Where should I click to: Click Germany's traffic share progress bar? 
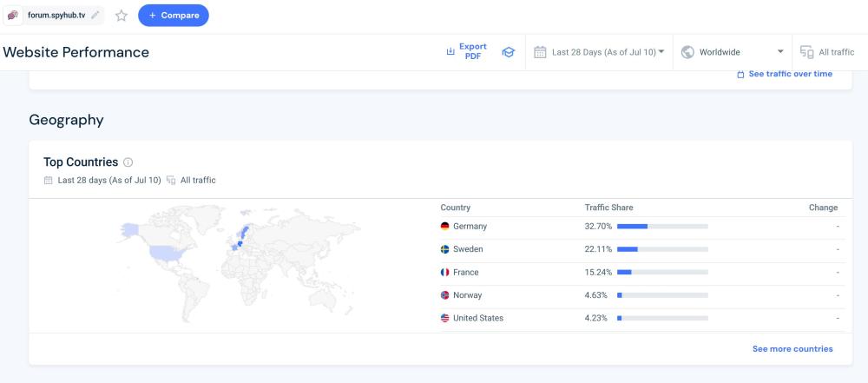pyautogui.click(x=661, y=227)
